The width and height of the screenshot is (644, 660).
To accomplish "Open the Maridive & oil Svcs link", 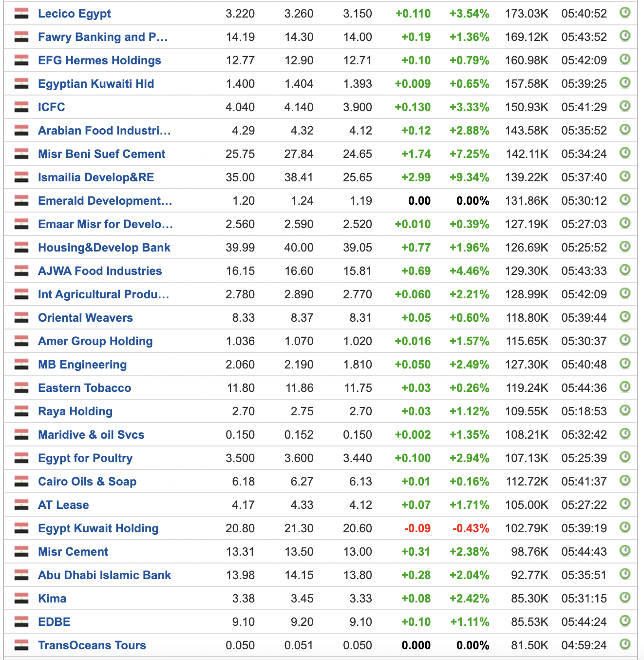I will 91,435.
